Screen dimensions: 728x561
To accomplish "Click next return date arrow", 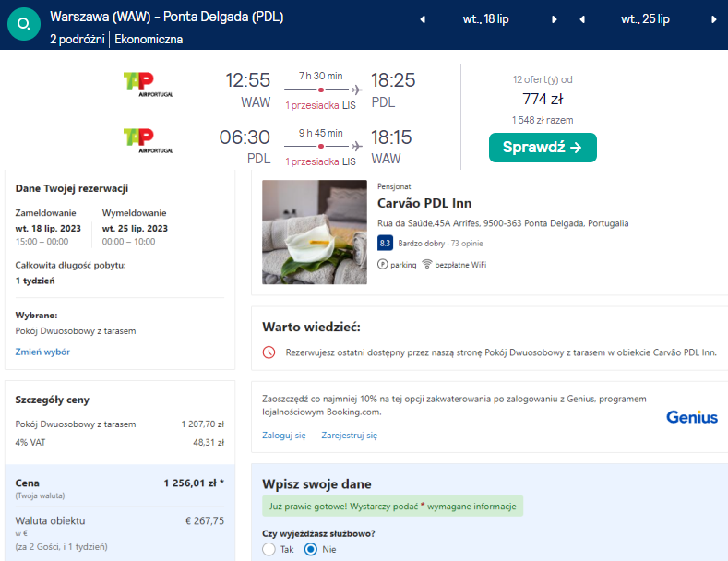I will [714, 19].
